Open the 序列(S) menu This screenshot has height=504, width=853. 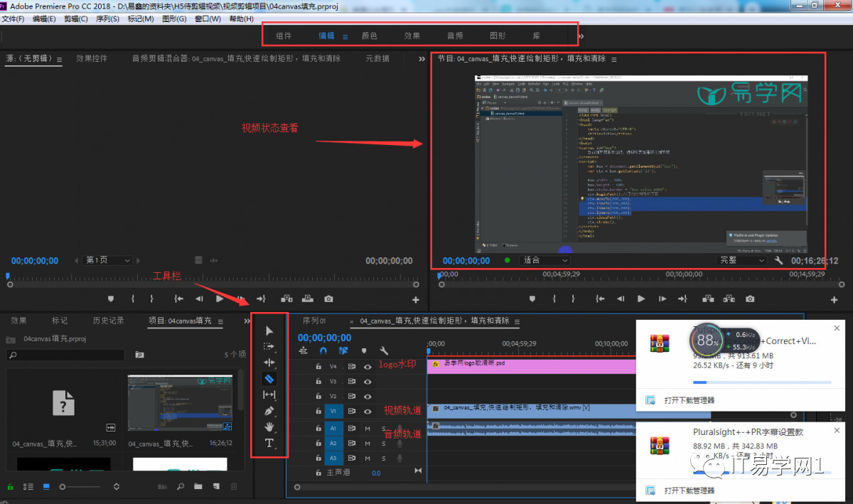tap(106, 18)
